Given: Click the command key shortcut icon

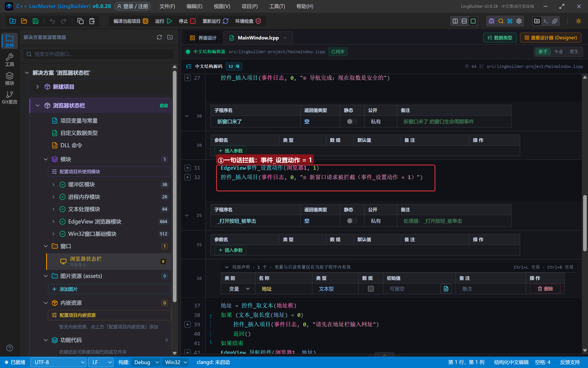Looking at the screenshot, I should [x=510, y=21].
